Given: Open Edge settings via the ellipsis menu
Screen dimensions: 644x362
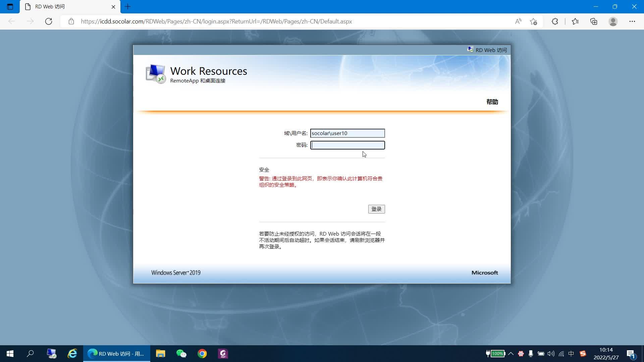Looking at the screenshot, I should (x=633, y=21).
